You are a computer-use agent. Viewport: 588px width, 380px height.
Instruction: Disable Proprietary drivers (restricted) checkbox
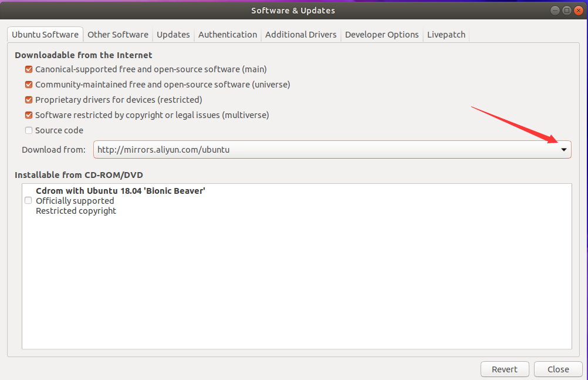pyautogui.click(x=29, y=100)
